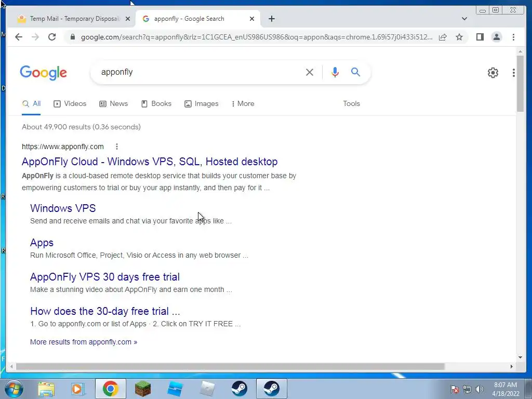Open the network tray icon
Image resolution: width=532 pixels, height=399 pixels.
[467, 389]
